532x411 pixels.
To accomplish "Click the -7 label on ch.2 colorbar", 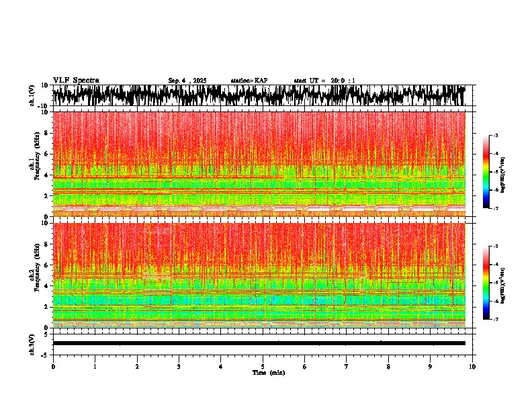I will 495,319.
